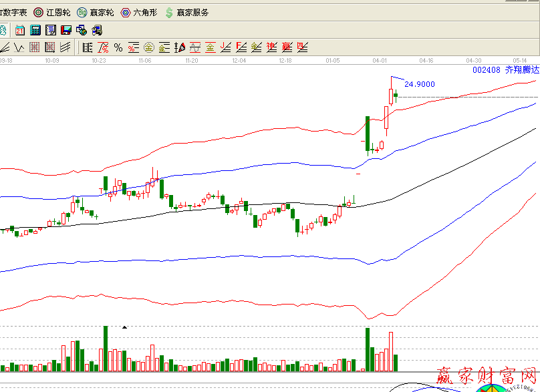Select the red 神 line tool

point(271,47)
